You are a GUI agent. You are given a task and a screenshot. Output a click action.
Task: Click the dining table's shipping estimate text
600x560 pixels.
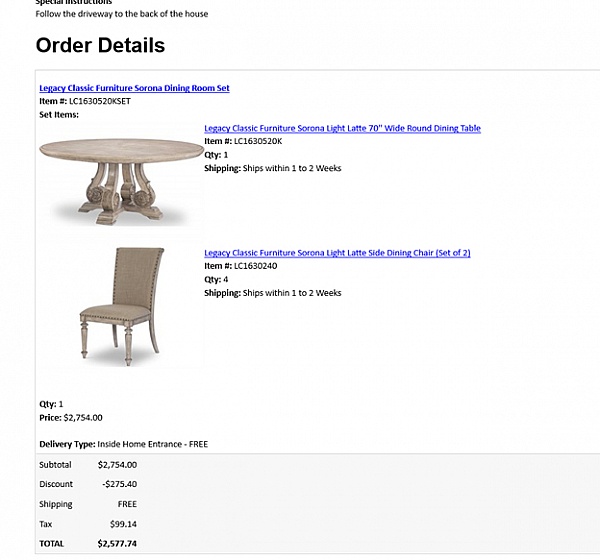(292, 168)
